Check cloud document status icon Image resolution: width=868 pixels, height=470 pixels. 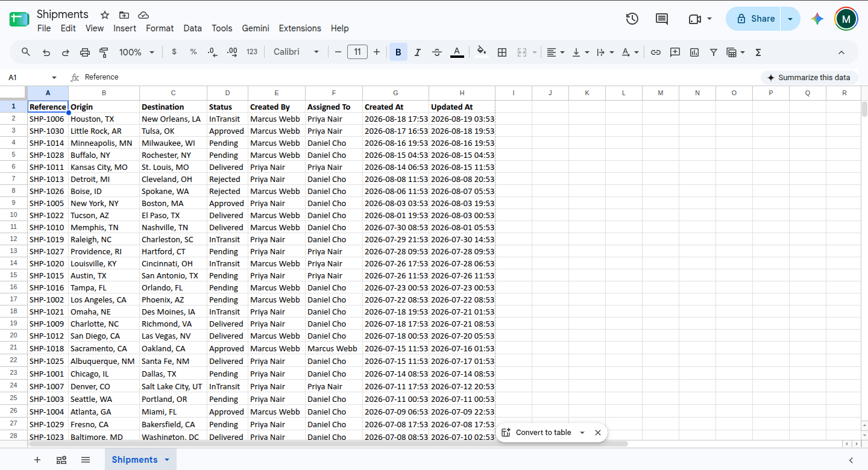[143, 15]
